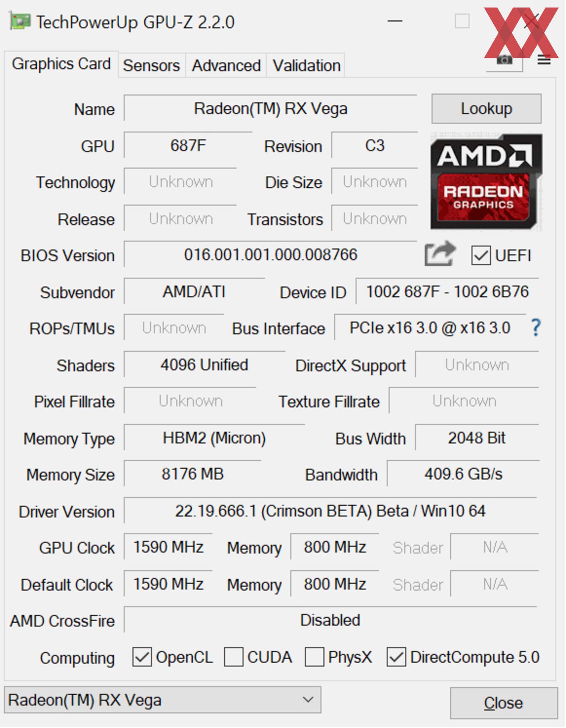This screenshot has width=566, height=728.
Task: Toggle the OpenCL checkbox
Action: click(142, 657)
